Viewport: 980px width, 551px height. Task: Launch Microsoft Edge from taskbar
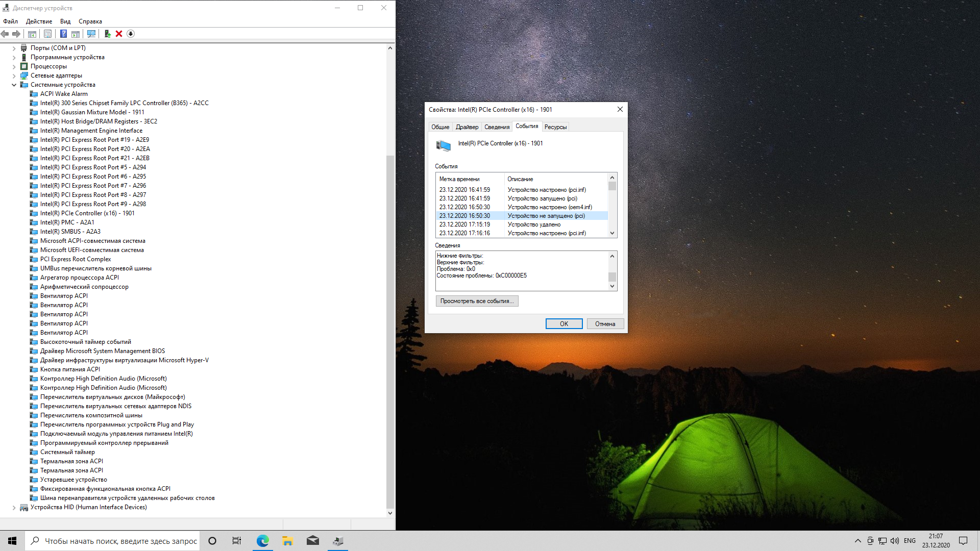pyautogui.click(x=262, y=541)
